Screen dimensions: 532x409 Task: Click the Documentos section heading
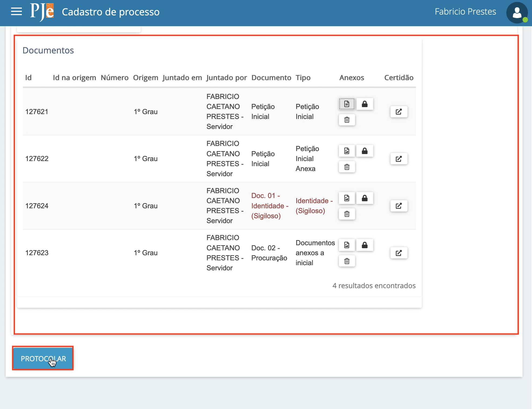click(x=48, y=50)
